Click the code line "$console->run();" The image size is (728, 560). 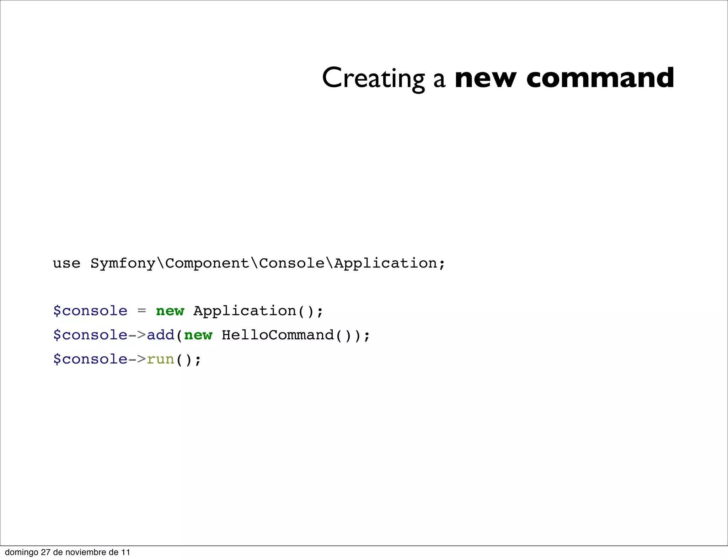127,359
